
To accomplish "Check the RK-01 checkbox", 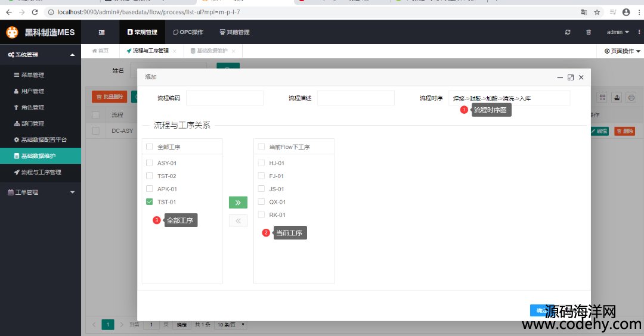I will [x=261, y=214].
